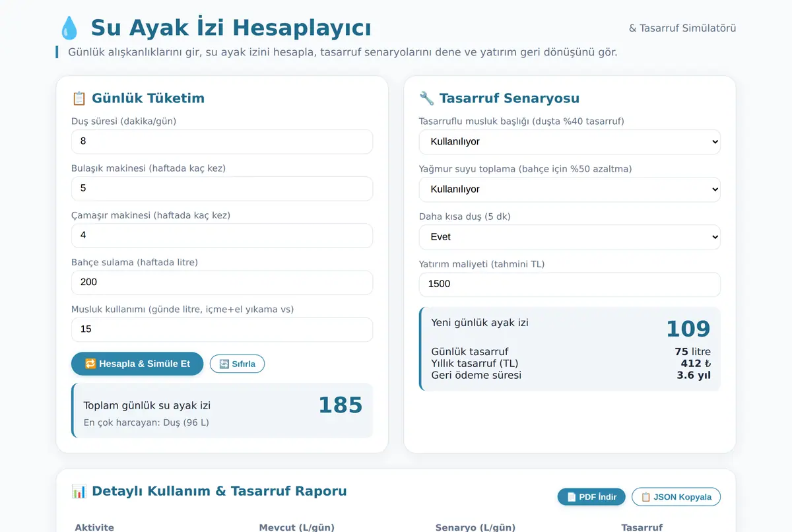This screenshot has width=792, height=532.
Task: Click the Geri ödeme süresi 3.6 yıl value
Action: tap(694, 376)
